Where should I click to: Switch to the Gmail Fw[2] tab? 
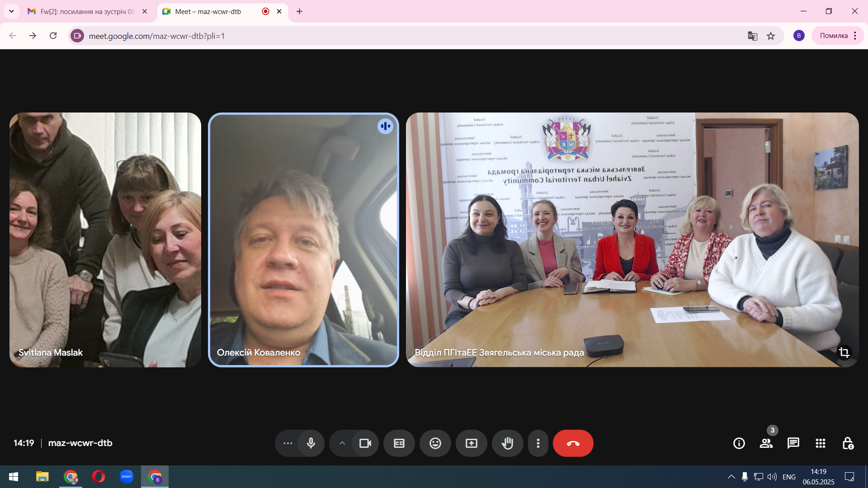(86, 11)
